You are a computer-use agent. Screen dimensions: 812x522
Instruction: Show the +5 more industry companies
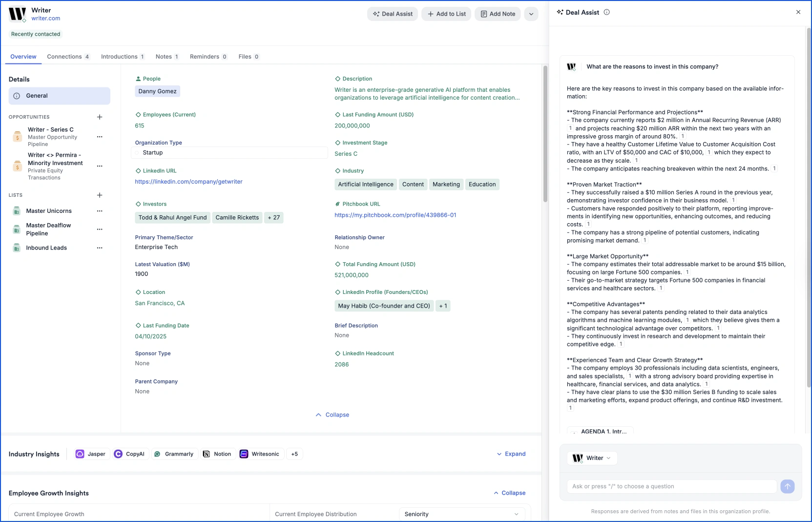pos(294,454)
